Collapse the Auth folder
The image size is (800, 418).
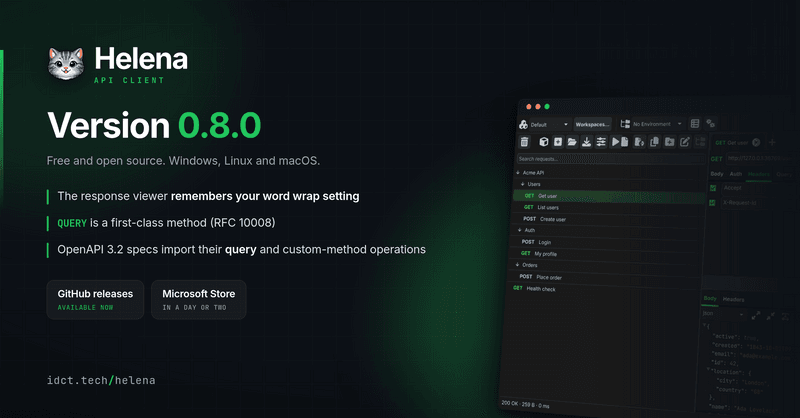point(520,230)
